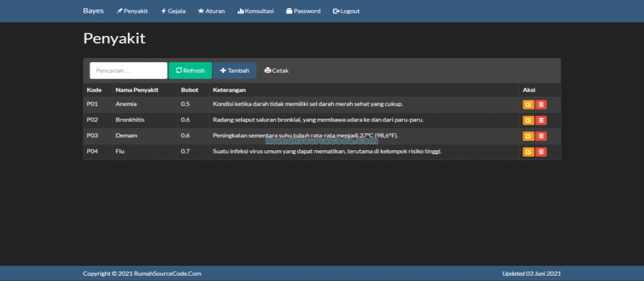Delete the Flu row
Image resolution: width=644 pixels, height=281 pixels.
point(541,152)
